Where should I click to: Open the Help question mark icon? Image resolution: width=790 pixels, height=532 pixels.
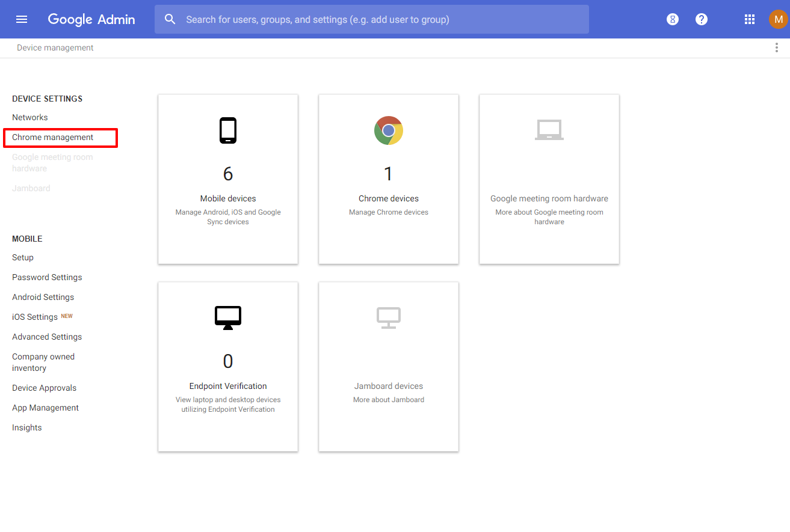point(702,19)
